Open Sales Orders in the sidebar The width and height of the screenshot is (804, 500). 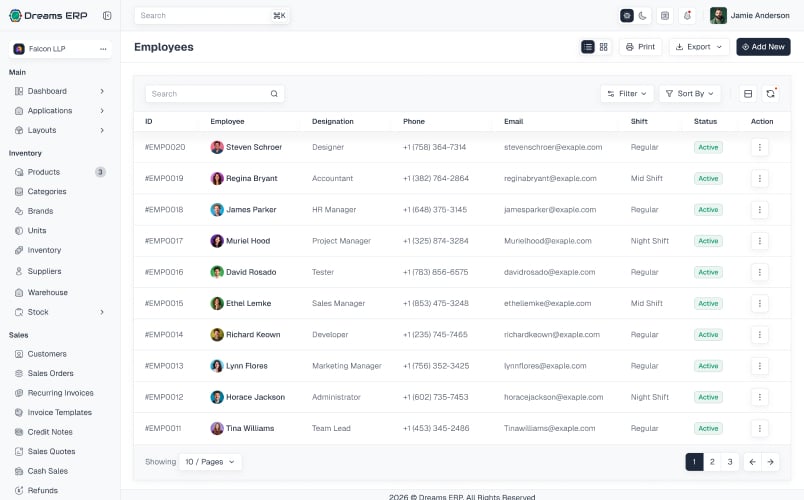pos(51,373)
